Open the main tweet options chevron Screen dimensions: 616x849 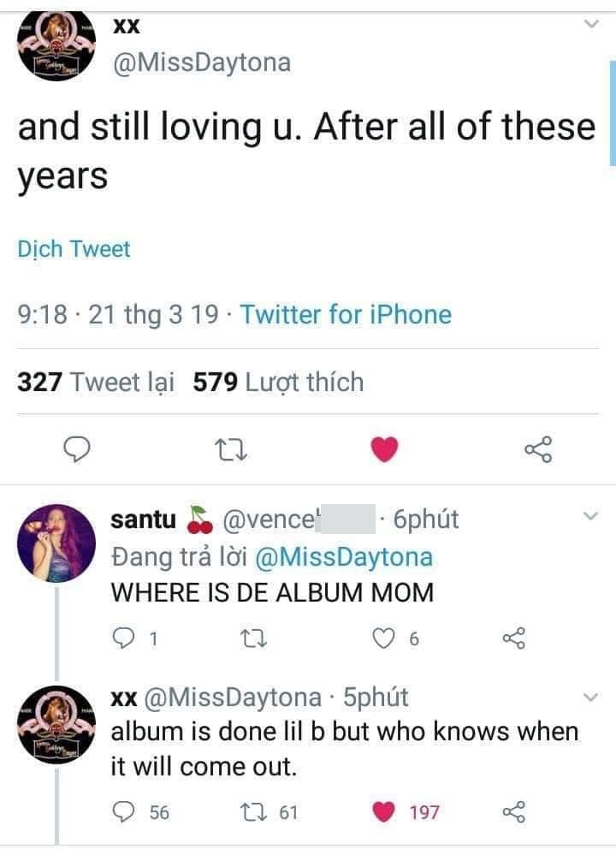(x=590, y=26)
